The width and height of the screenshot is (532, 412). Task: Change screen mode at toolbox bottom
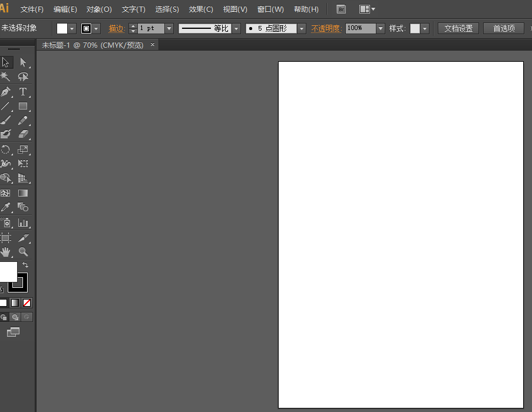click(13, 332)
